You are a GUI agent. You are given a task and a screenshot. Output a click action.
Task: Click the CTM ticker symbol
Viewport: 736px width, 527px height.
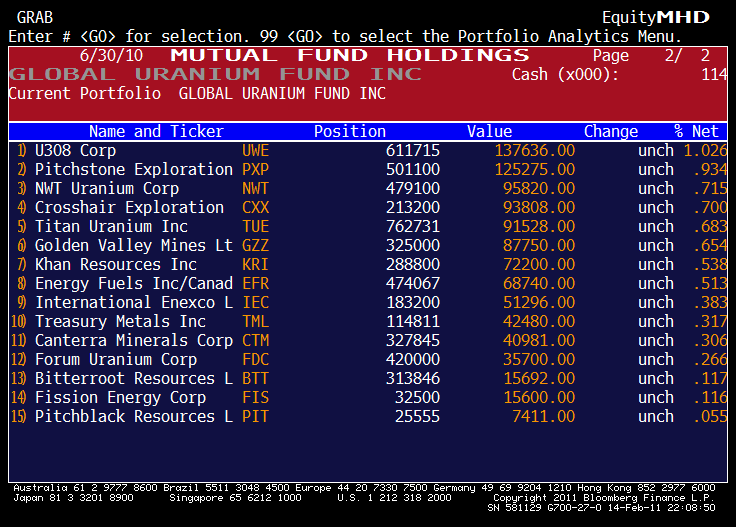[255, 341]
